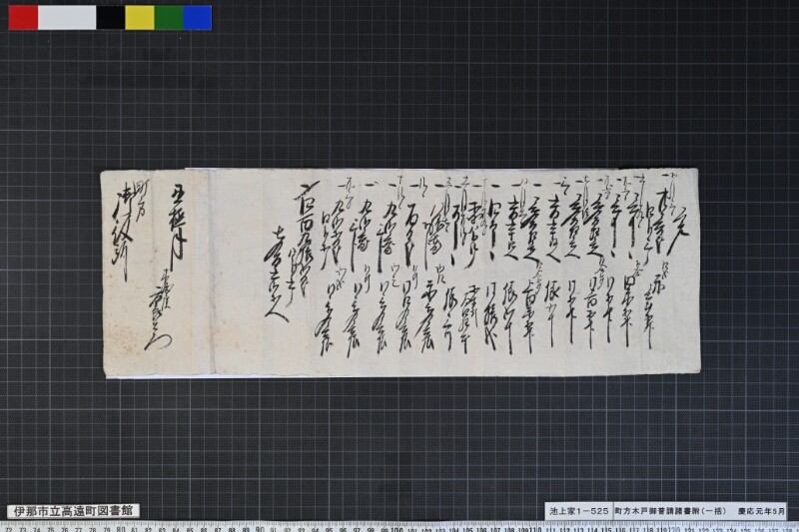Screen dimensions: 799x532
Task: Click the yellow color calibration swatch
Action: click(140, 18)
